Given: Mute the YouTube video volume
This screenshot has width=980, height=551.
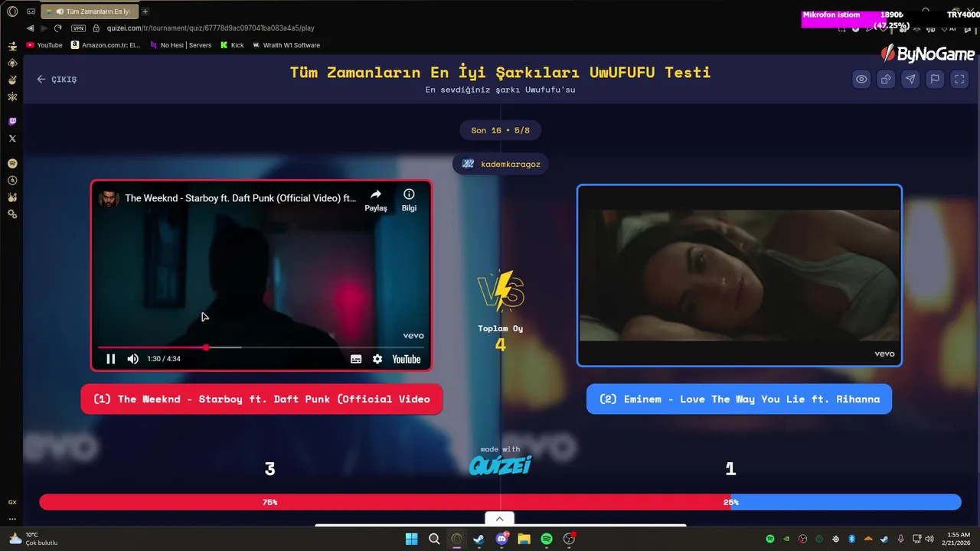Looking at the screenshot, I should pyautogui.click(x=133, y=359).
